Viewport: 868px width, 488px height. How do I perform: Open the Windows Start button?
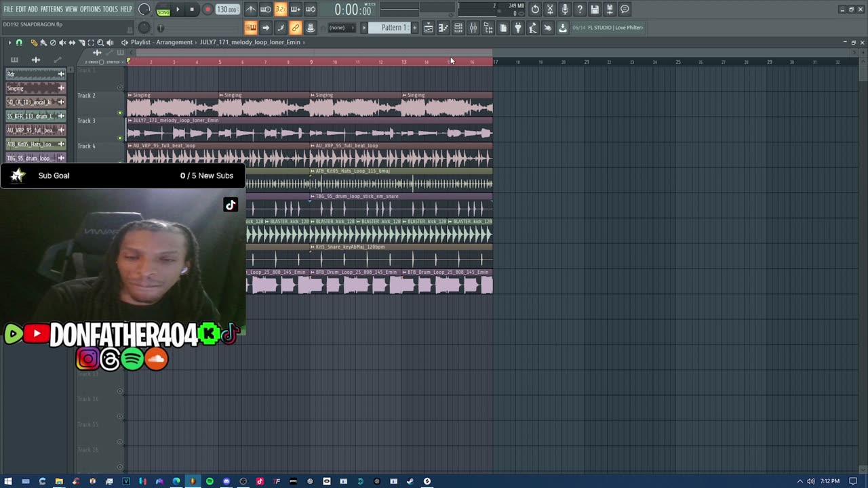8,481
